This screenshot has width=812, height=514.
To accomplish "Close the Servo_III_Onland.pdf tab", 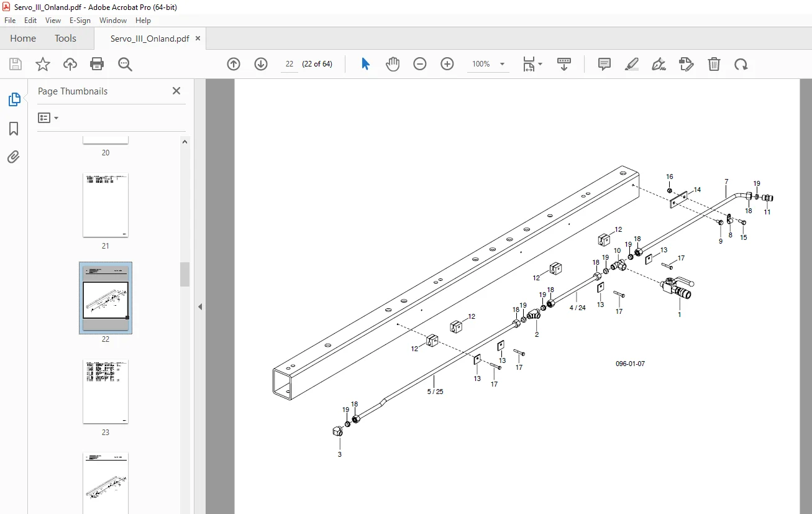I will [x=198, y=39].
